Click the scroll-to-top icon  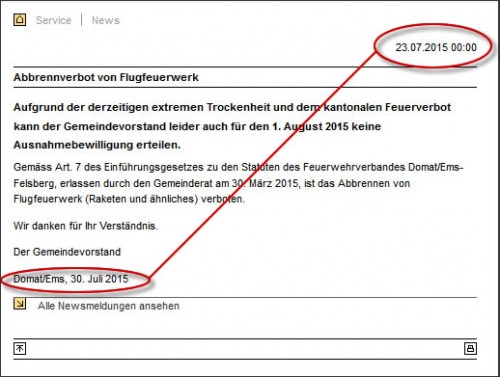point(20,349)
